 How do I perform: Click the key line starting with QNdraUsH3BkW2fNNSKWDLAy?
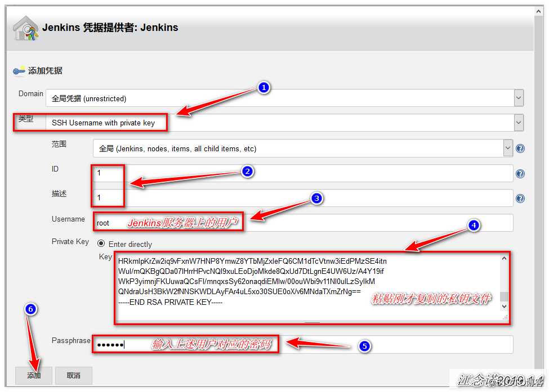(239, 292)
